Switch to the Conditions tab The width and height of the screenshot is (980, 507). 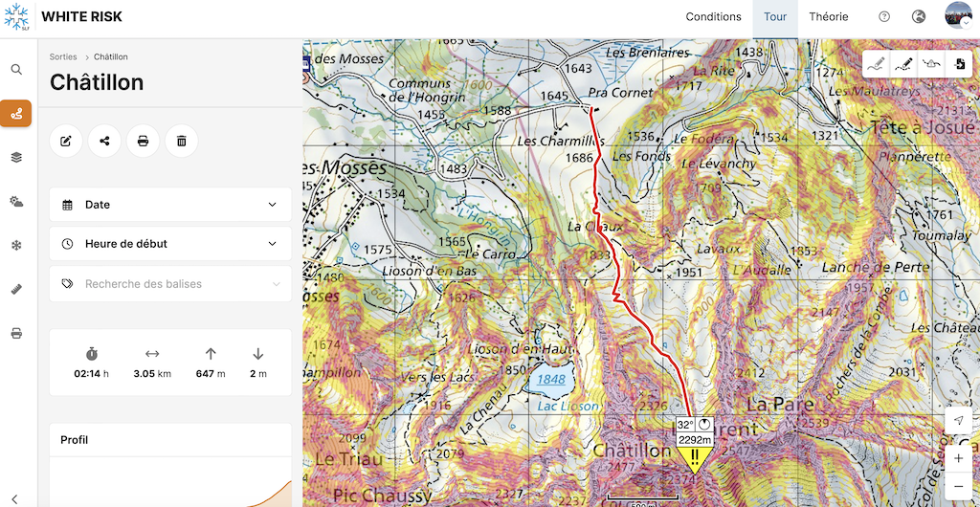click(713, 17)
